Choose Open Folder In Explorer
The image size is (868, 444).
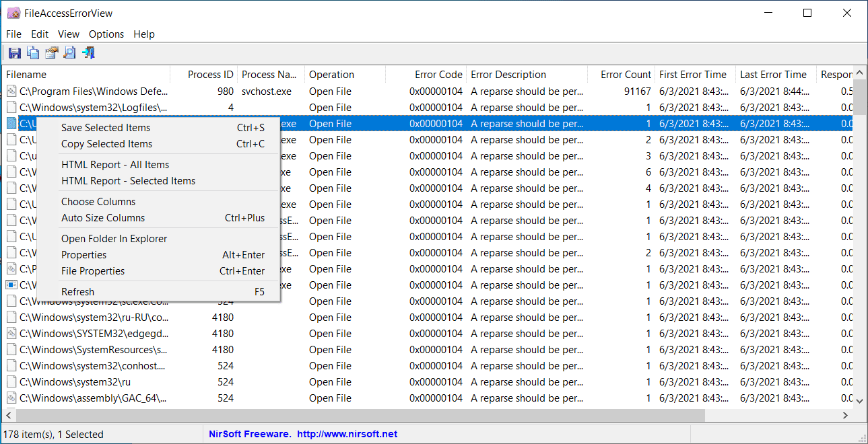tap(158, 239)
